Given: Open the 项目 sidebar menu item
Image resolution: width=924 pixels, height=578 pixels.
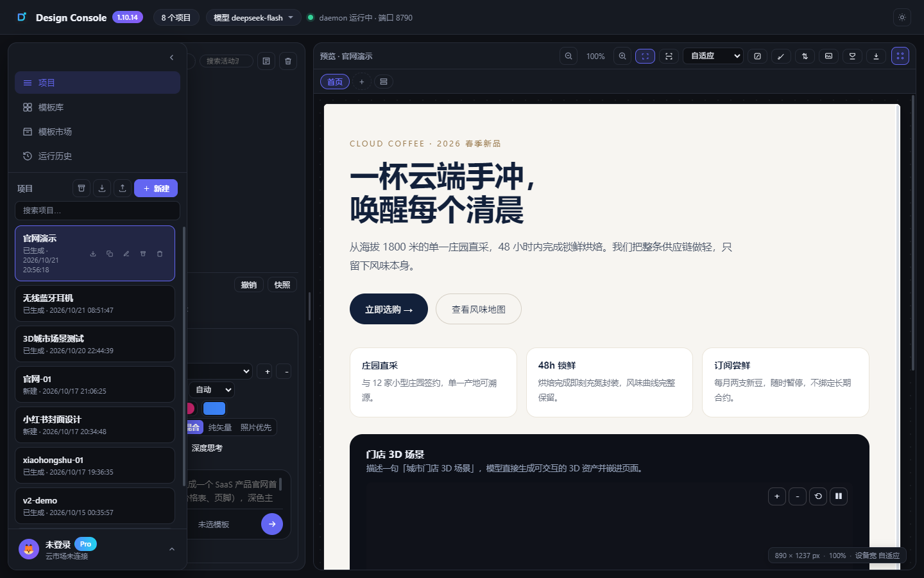Looking at the screenshot, I should point(98,83).
